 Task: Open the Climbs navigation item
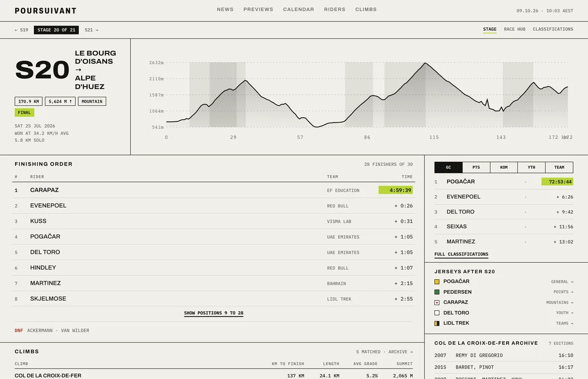pos(366,9)
